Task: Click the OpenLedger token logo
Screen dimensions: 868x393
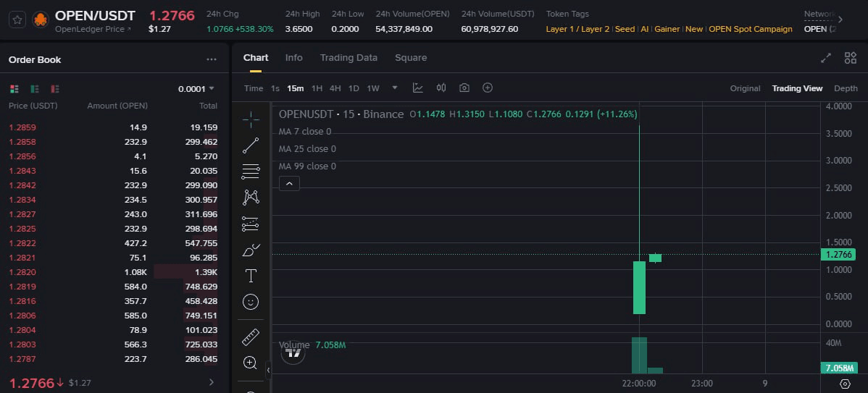Action: point(41,20)
